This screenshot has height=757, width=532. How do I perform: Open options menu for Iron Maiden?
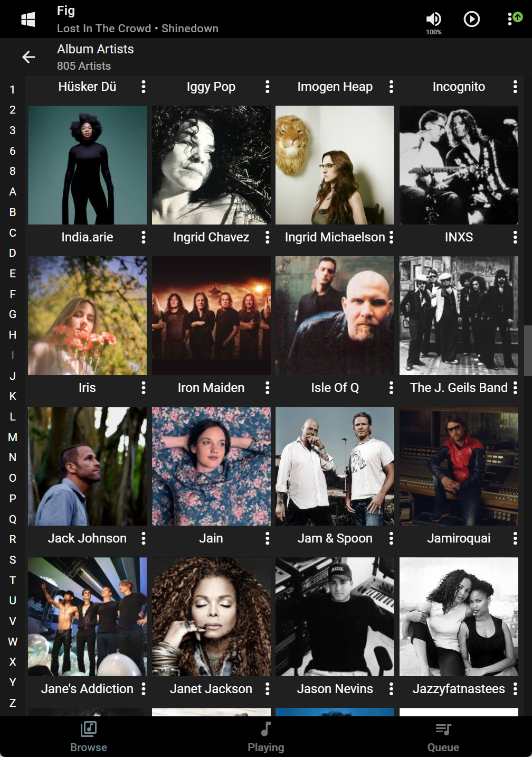click(268, 388)
